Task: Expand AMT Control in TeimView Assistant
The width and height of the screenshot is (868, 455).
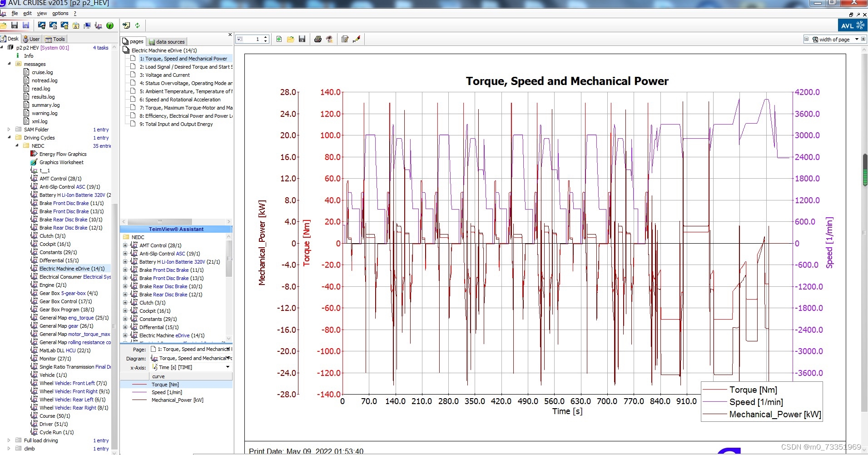Action: 125,245
